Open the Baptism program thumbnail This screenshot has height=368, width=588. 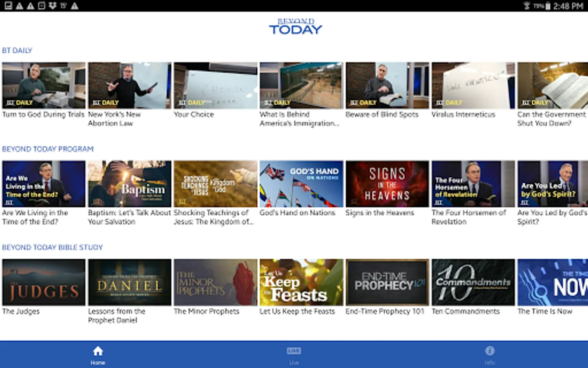click(x=130, y=184)
